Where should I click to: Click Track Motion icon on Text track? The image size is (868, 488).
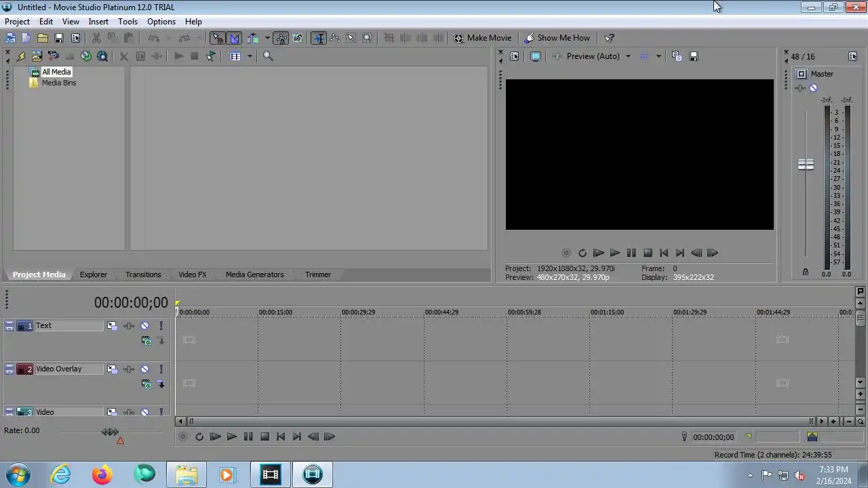(x=112, y=326)
